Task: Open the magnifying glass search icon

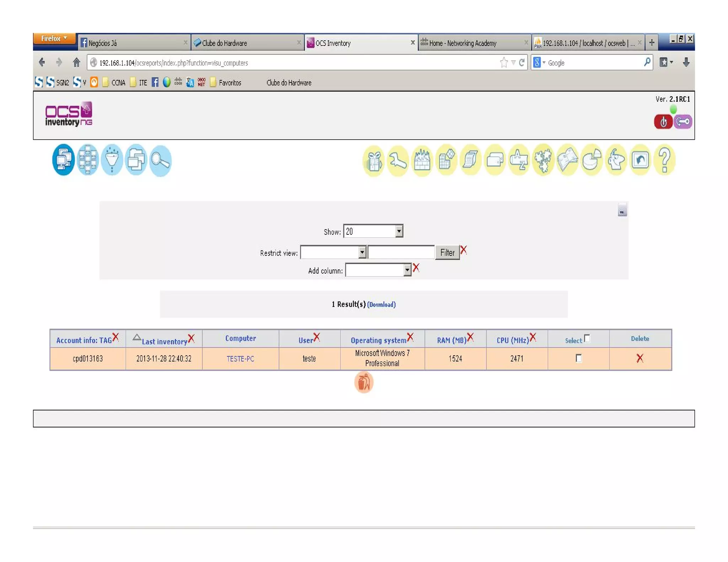Action: (160, 161)
